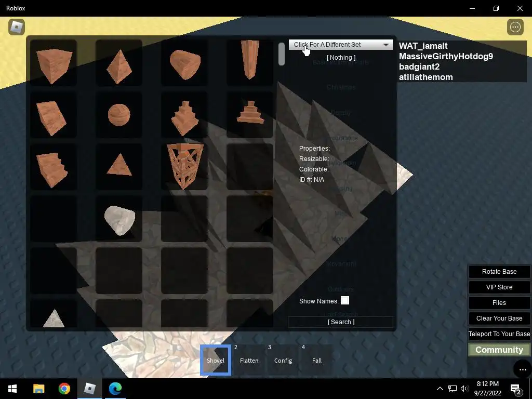Select the flat stepped wooden pyramid part
Viewport: 532px width, 399px height.
click(x=250, y=115)
